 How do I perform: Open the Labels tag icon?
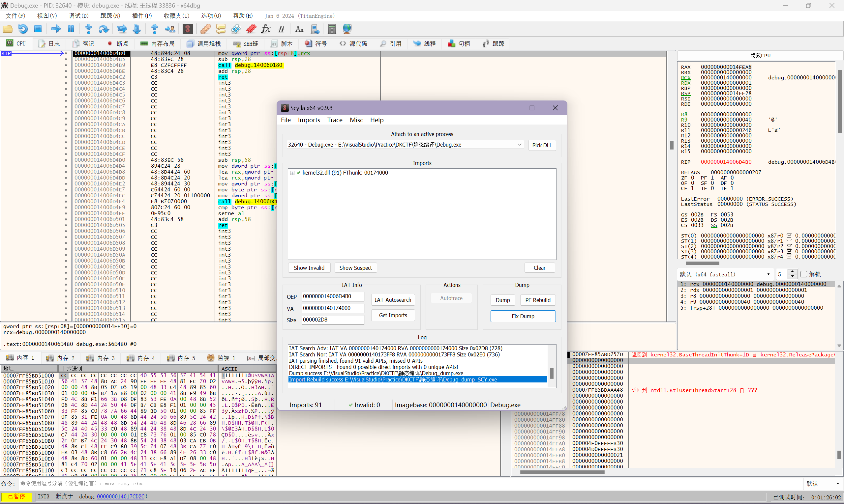coord(236,29)
